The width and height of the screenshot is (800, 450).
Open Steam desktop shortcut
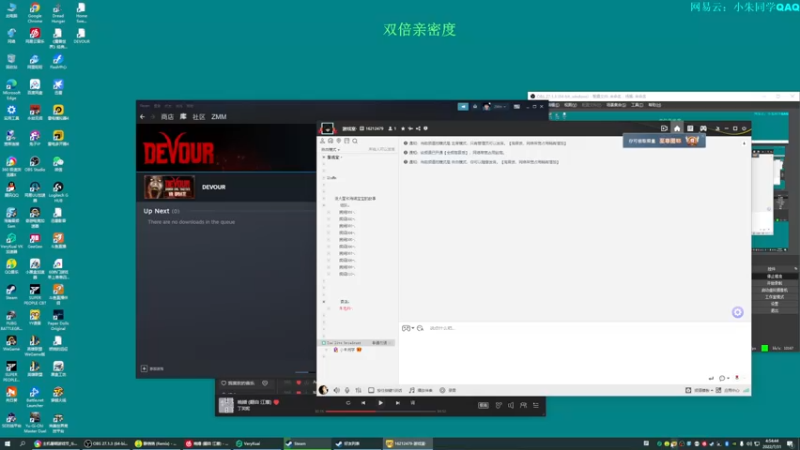(x=11, y=292)
